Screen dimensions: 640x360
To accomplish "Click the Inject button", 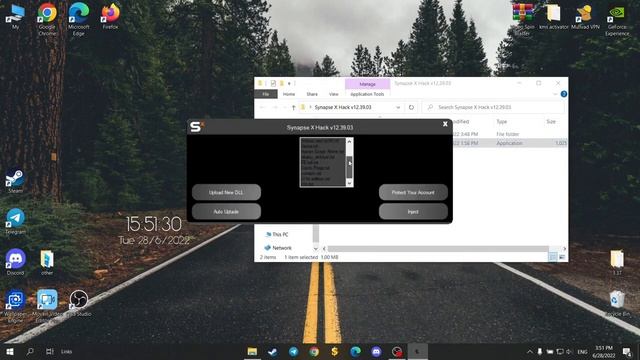I will point(413,211).
